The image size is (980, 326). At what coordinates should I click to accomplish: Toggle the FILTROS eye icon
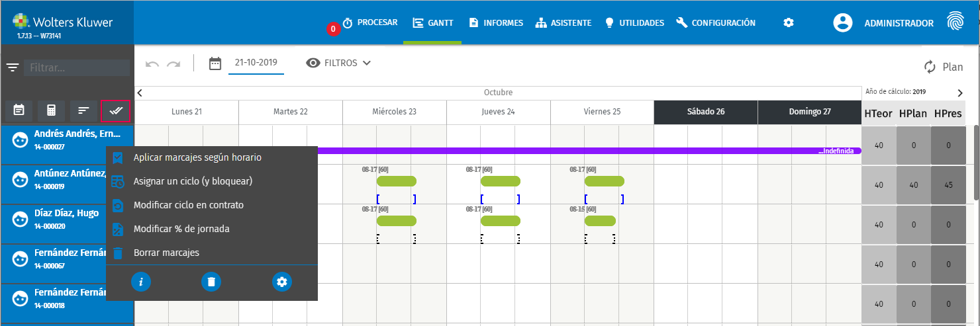coord(313,63)
